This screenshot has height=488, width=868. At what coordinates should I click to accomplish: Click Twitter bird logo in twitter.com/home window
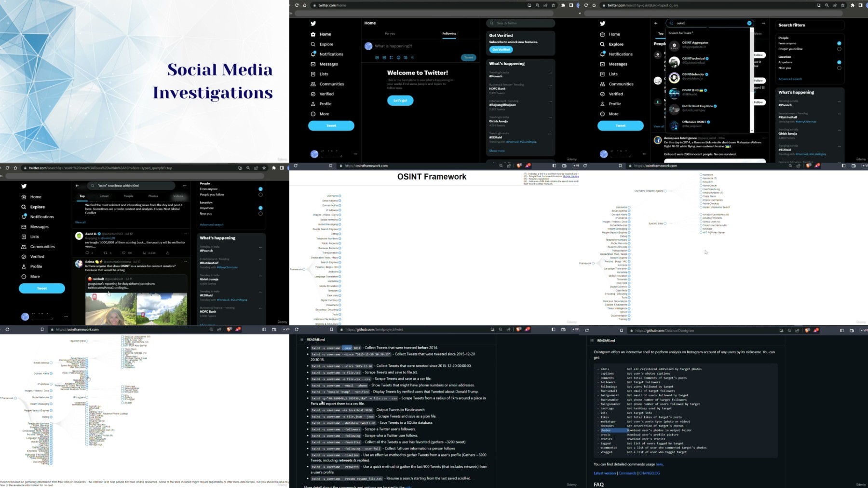point(313,23)
